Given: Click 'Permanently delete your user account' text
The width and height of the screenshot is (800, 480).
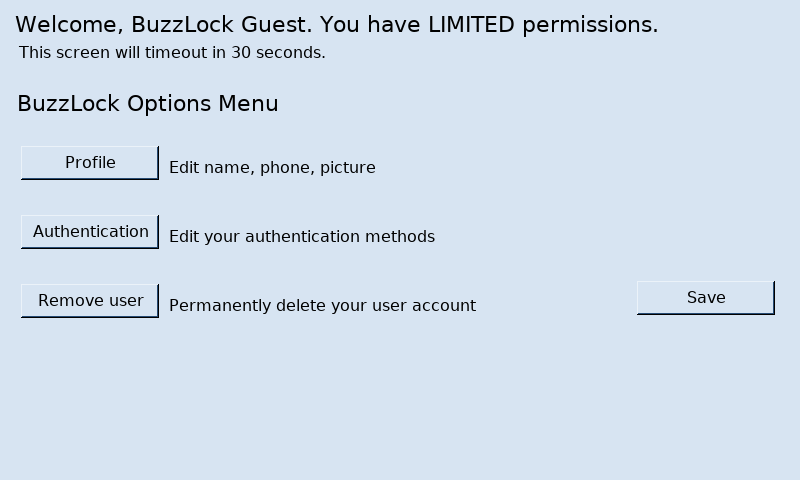Looking at the screenshot, I should coord(322,306).
